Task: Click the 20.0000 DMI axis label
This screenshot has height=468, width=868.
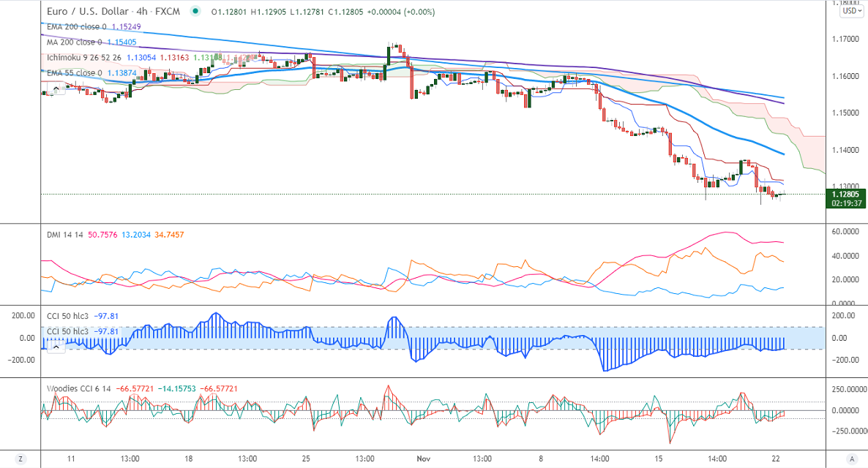Action: (x=845, y=279)
